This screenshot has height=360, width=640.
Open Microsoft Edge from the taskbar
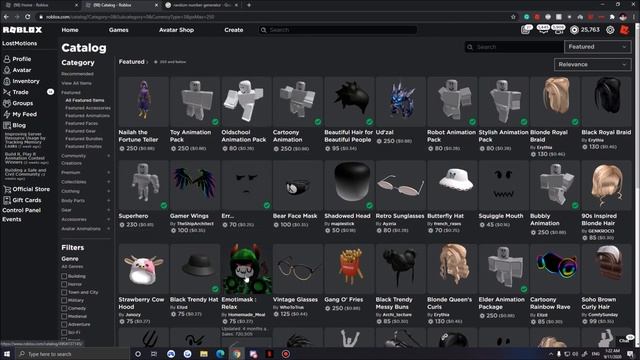[220, 354]
